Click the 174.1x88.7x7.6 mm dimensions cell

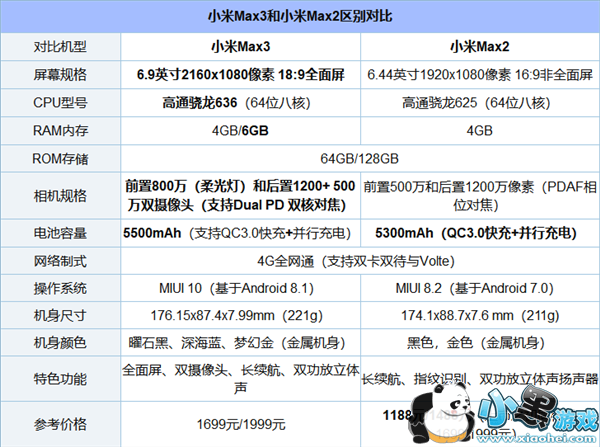(480, 316)
